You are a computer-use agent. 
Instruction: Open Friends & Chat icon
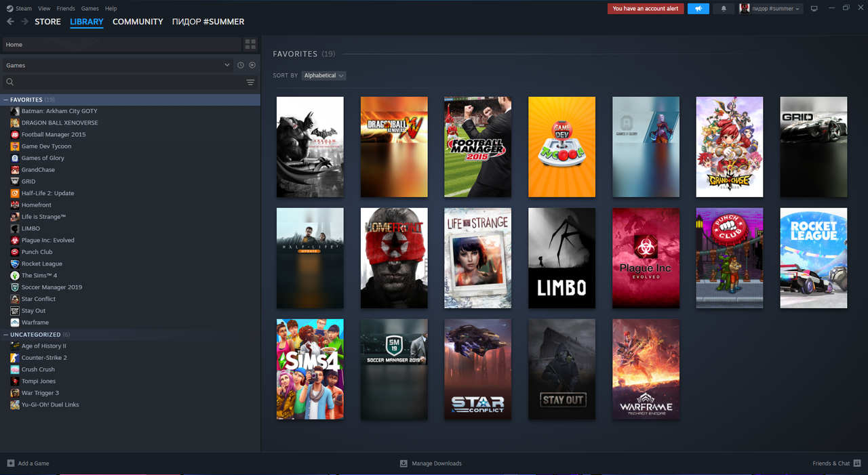(857, 463)
